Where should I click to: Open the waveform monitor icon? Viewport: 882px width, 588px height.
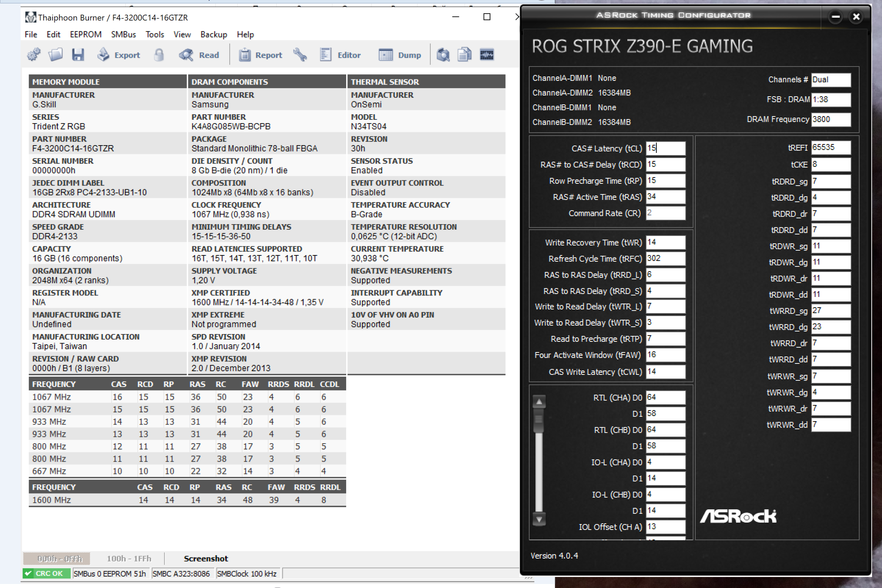coord(487,55)
